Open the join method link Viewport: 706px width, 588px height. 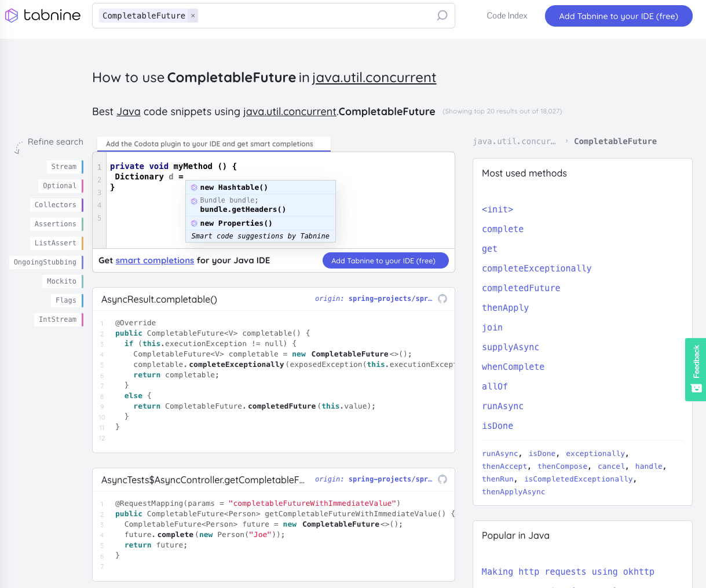pos(492,328)
